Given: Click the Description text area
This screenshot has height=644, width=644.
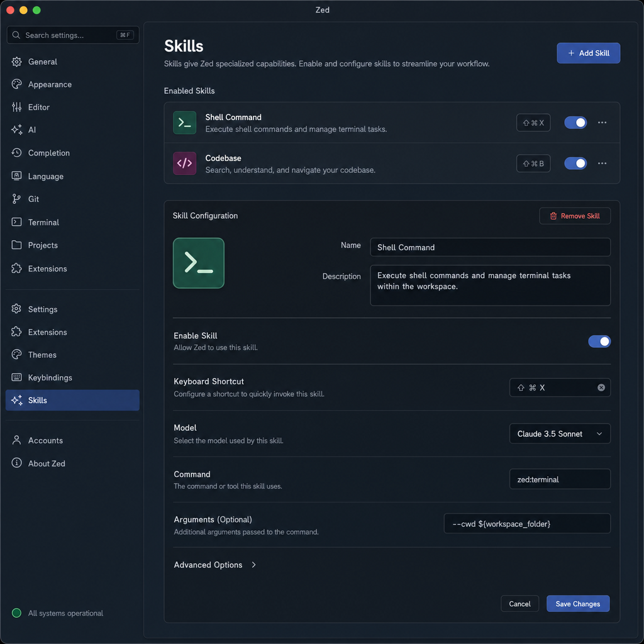Looking at the screenshot, I should point(490,285).
